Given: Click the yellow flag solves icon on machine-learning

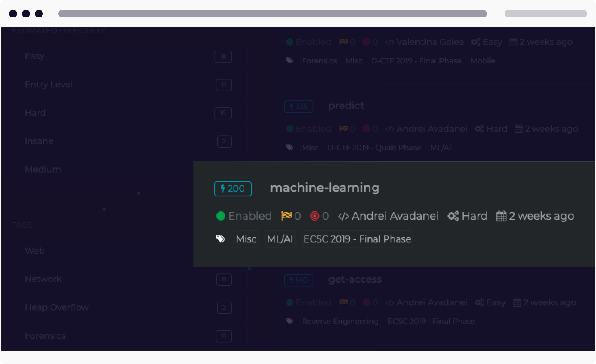Looking at the screenshot, I should [x=287, y=216].
